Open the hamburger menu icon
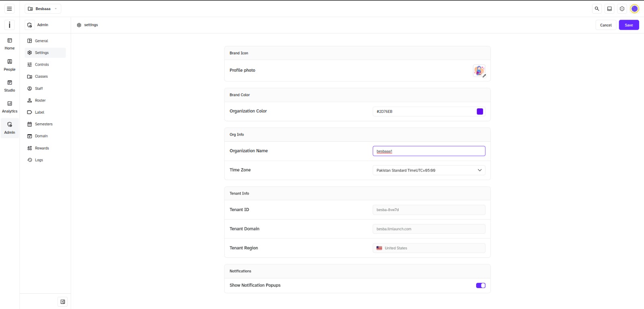The width and height of the screenshot is (644, 309). tap(9, 8)
